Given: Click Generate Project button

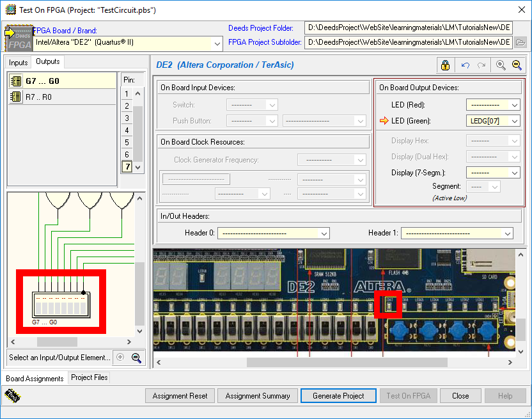Looking at the screenshot, I should pyautogui.click(x=338, y=396).
